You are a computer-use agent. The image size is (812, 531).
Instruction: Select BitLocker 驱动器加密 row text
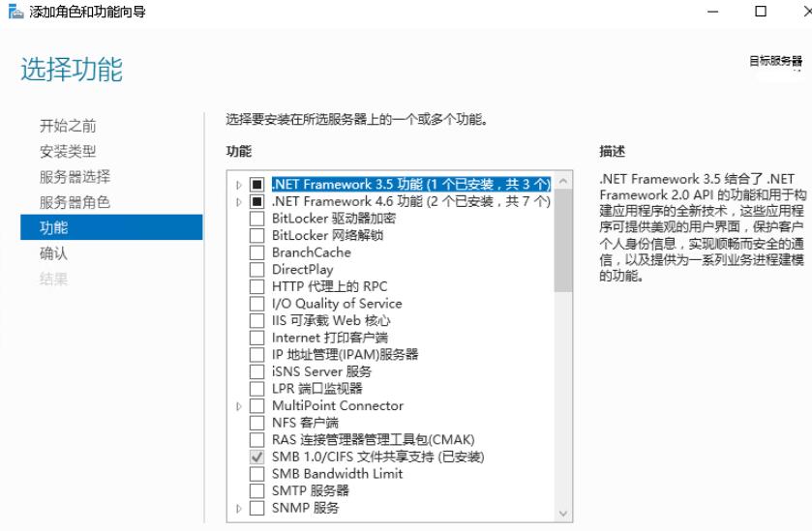(334, 219)
